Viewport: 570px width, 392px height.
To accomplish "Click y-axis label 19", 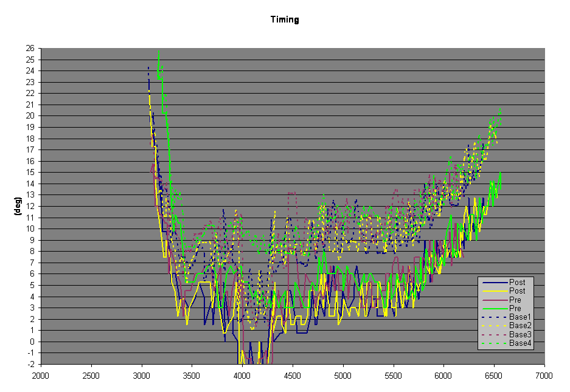I will point(30,127).
